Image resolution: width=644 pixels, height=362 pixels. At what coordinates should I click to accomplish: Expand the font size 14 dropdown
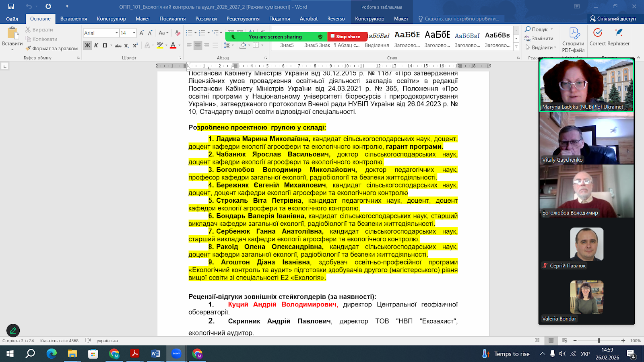[x=134, y=33]
